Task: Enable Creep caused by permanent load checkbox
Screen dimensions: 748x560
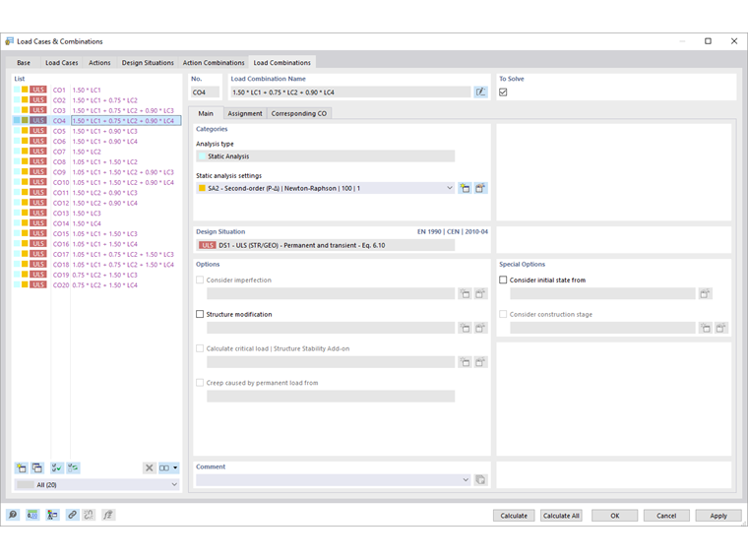Action: (200, 383)
